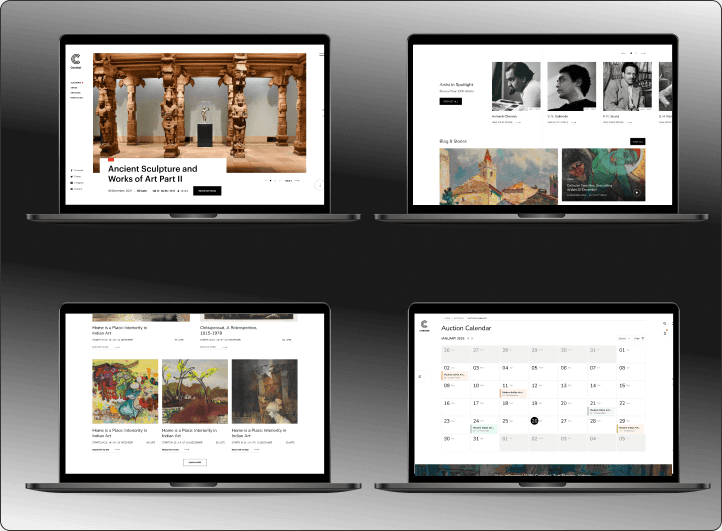The image size is (722, 531).
Task: Click the C logo on the sculpture page
Action: (76, 59)
